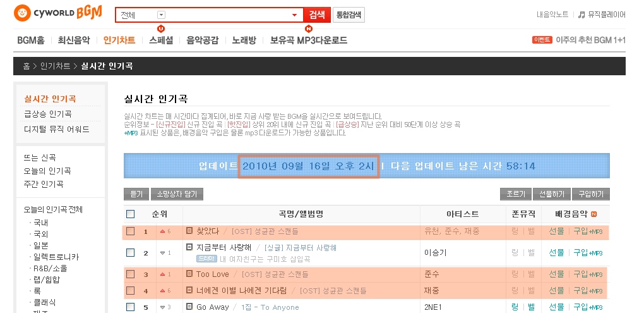Screen dimensions: 644x313
Task: Click the N icon next to 배경음악 header
Action: pos(593,214)
